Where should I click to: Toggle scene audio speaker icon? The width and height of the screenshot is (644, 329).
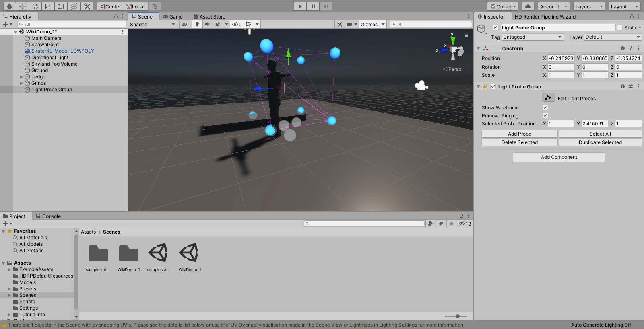[x=207, y=24]
